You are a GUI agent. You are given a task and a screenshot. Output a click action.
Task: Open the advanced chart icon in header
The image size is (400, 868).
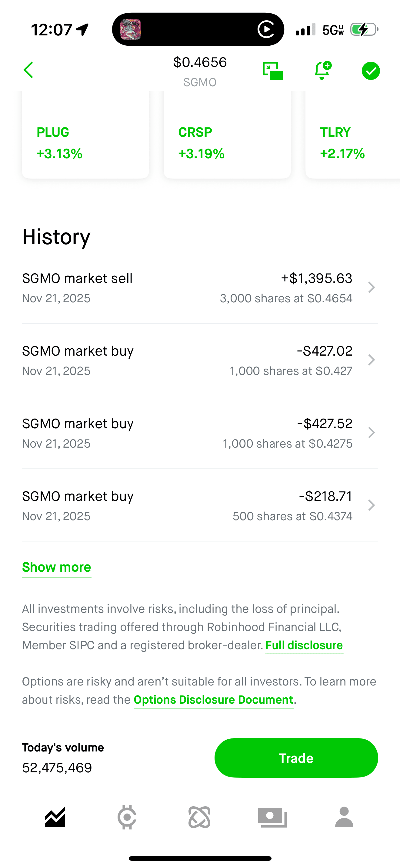pos(272,71)
